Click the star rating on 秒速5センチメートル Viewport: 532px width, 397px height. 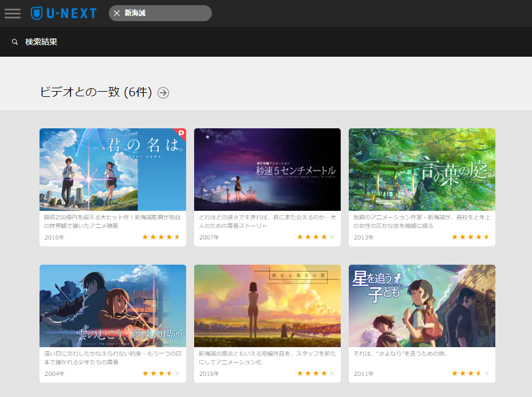316,237
